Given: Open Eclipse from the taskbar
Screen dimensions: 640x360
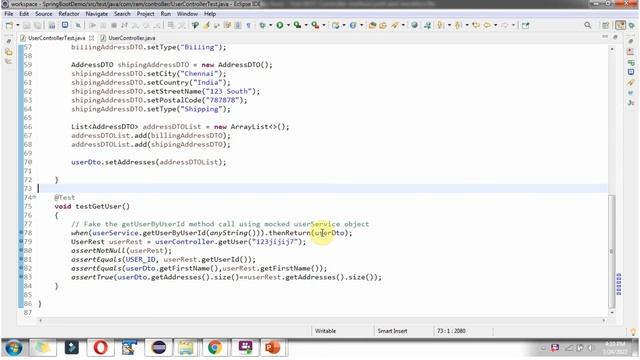Looking at the screenshot, I should coord(158,348).
